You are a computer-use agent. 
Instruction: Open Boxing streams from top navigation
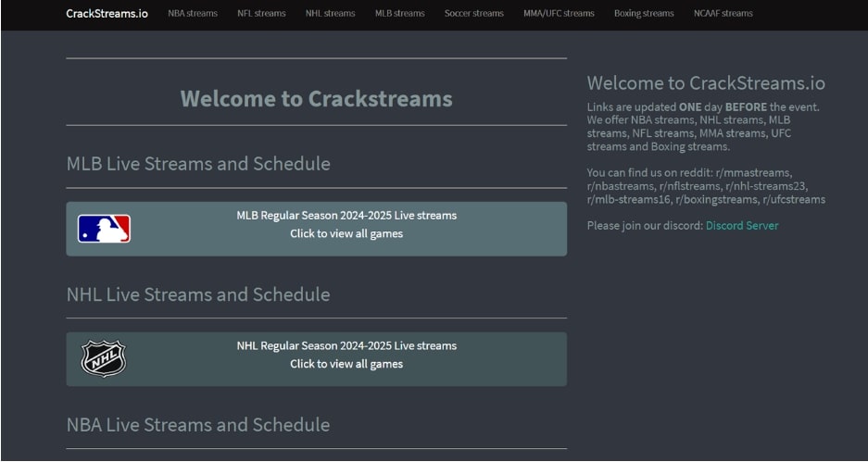pyautogui.click(x=644, y=13)
